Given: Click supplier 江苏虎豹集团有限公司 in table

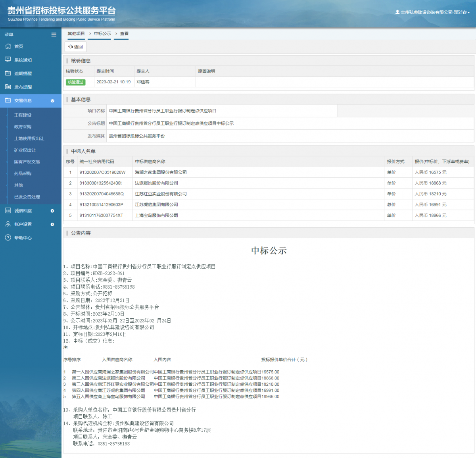Looking at the screenshot, I should (156, 204).
